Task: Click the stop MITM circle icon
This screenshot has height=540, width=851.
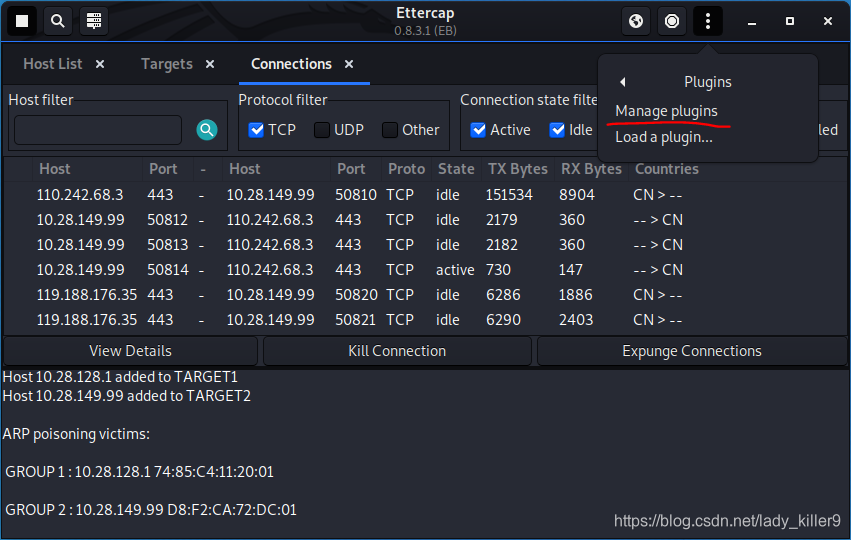Action: tap(672, 21)
